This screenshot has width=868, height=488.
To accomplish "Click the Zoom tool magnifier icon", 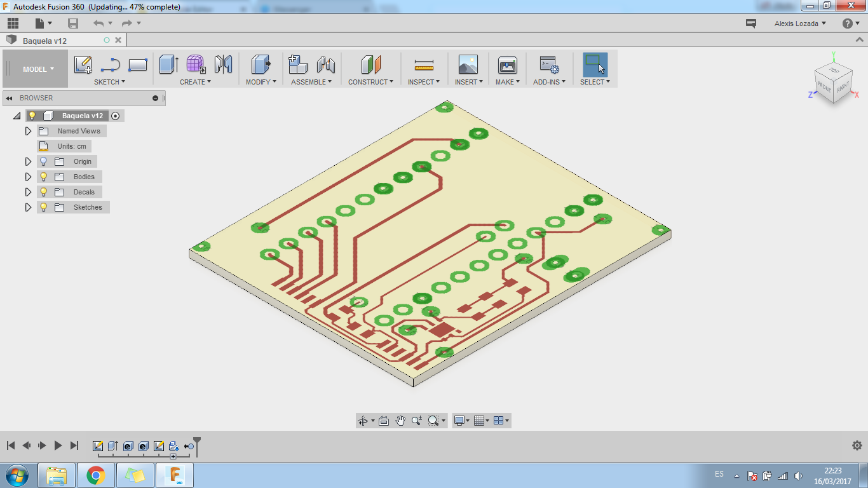I will (x=416, y=420).
